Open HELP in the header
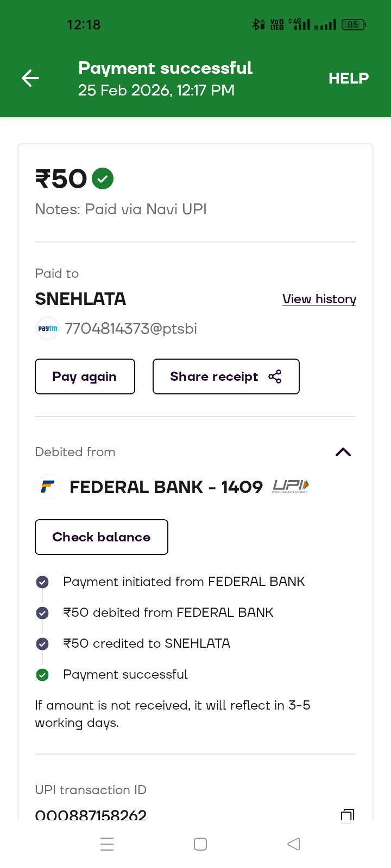 click(x=348, y=78)
